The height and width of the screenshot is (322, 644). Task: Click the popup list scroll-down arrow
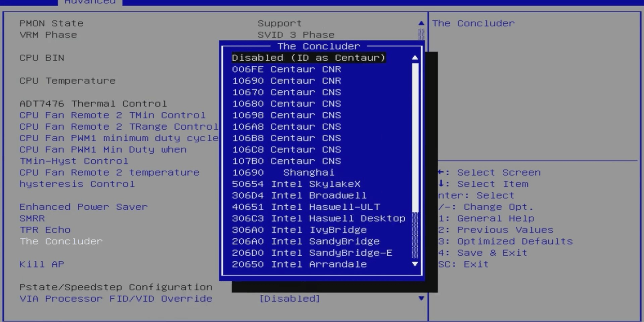coord(415,264)
